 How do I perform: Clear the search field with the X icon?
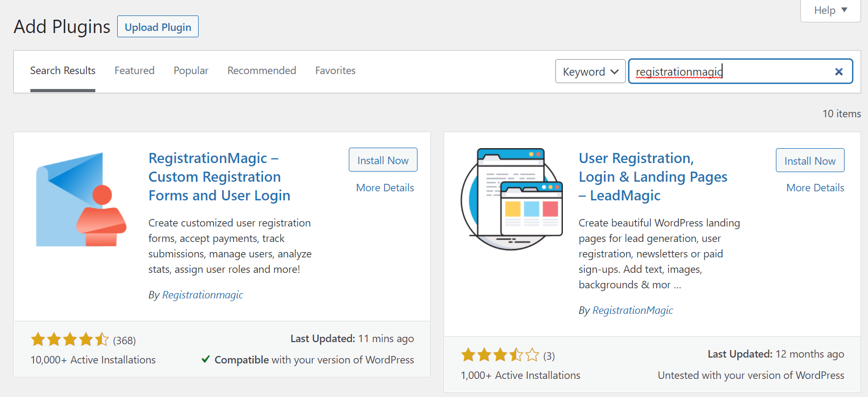pyautogui.click(x=839, y=71)
